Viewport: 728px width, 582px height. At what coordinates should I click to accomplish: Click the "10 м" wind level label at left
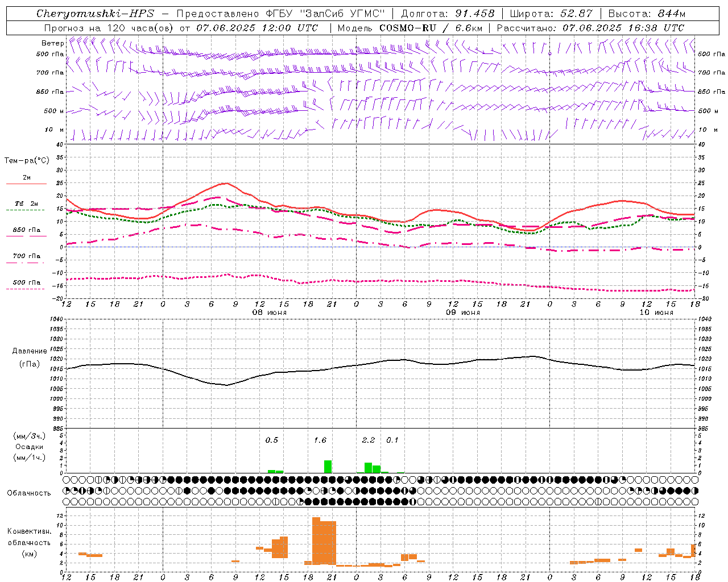click(55, 130)
